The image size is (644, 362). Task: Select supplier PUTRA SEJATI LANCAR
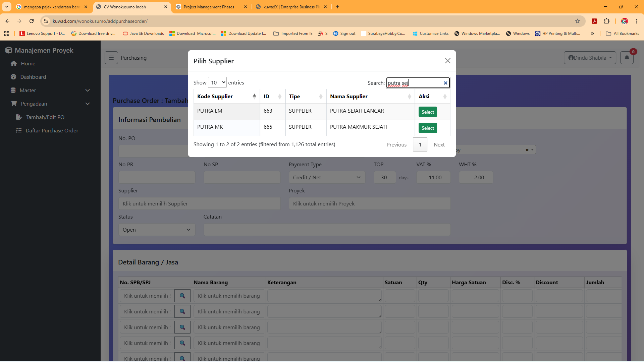(x=428, y=112)
